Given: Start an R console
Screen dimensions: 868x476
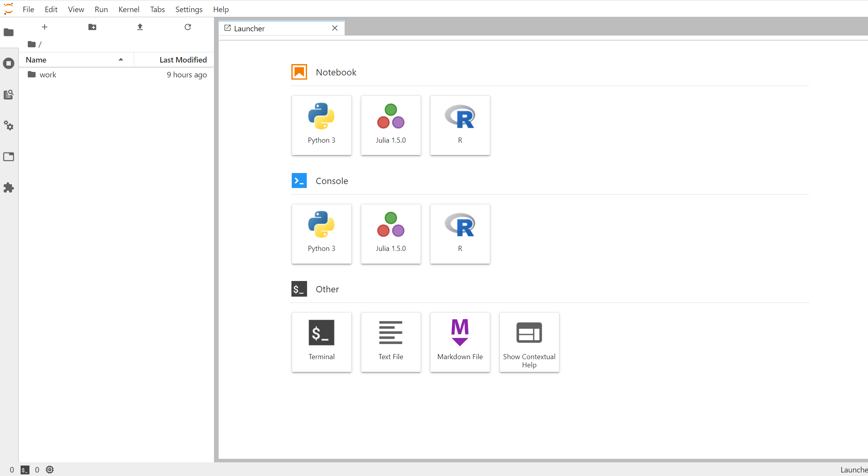Looking at the screenshot, I should click(460, 234).
